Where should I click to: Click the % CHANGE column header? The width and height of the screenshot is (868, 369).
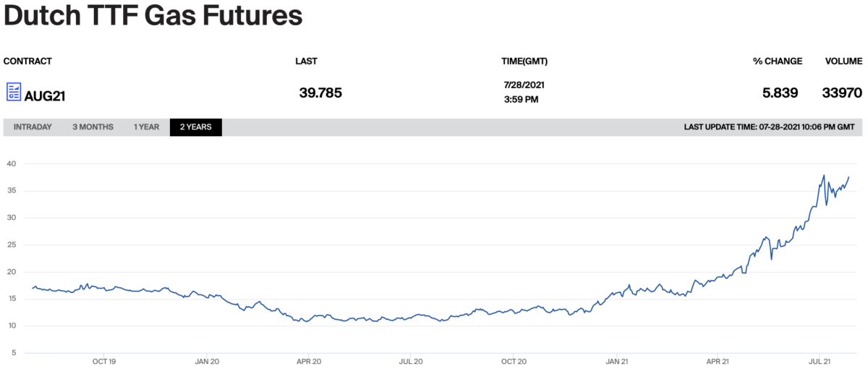(x=777, y=61)
